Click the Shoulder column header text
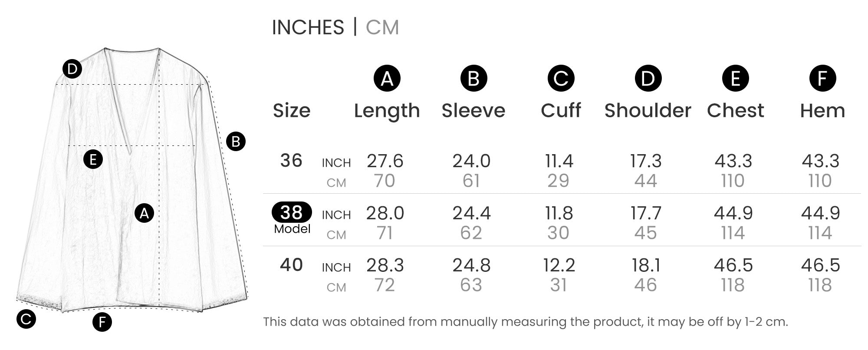The image size is (868, 350). (648, 111)
